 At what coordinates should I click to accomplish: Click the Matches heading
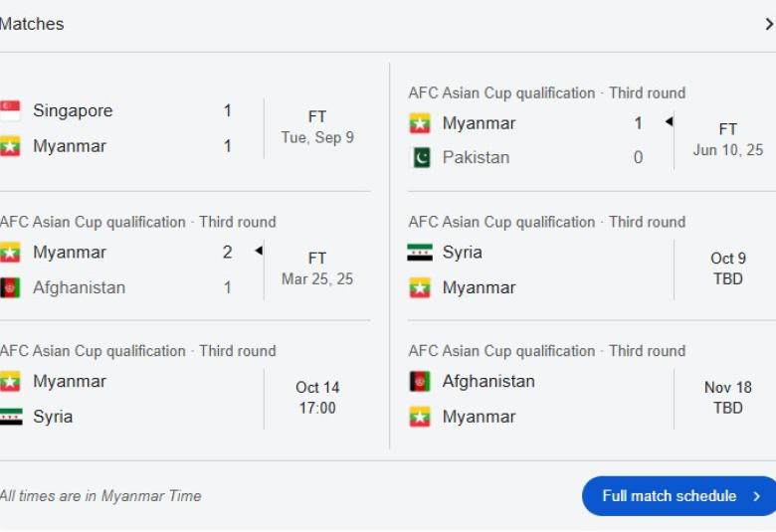[32, 25]
